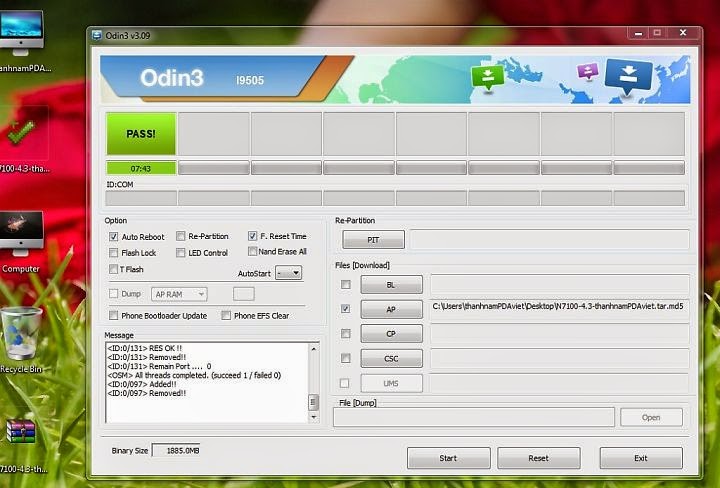Screen dimensions: 720x488
Task: Click the green PASS! status box
Action: [x=141, y=134]
